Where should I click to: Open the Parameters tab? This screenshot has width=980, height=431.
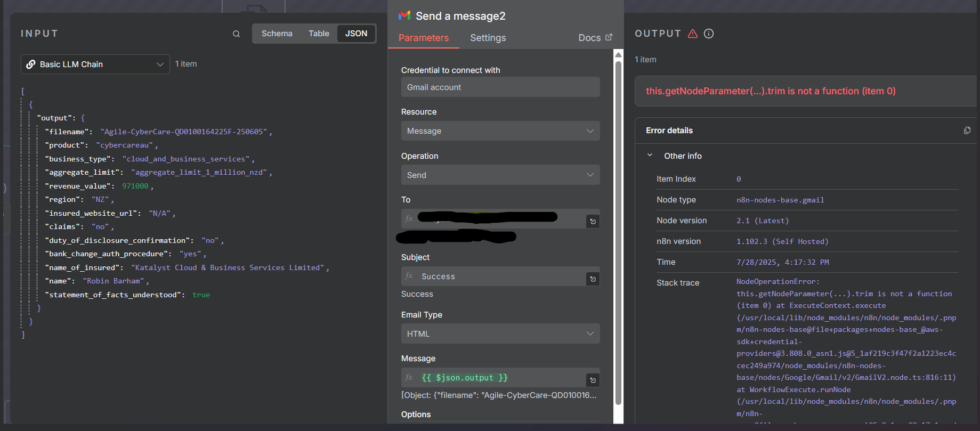[424, 38]
